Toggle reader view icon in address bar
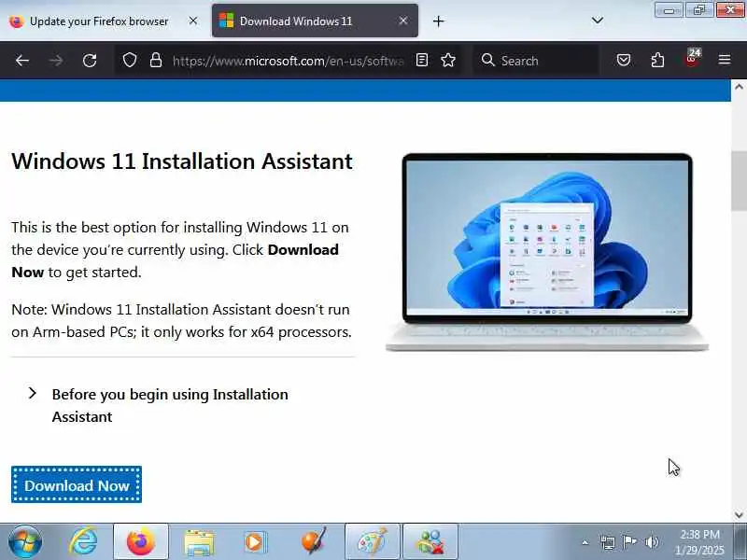The height and width of the screenshot is (560, 747). [422, 60]
